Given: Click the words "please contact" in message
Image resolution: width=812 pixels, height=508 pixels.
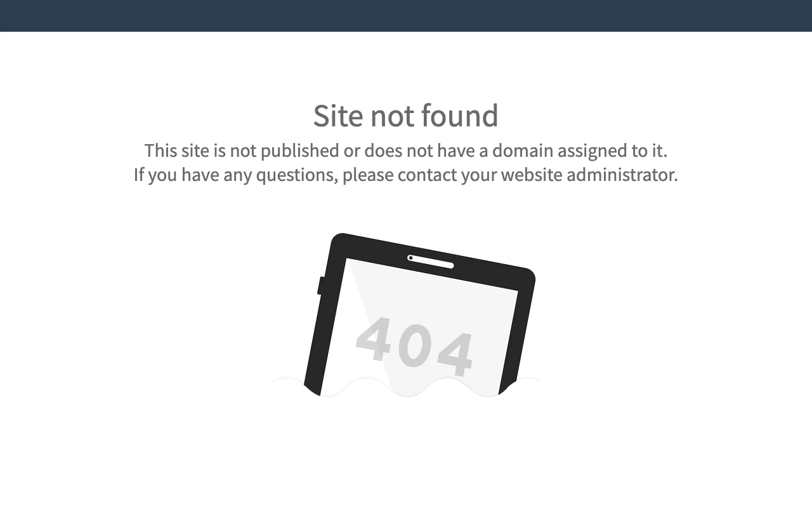Looking at the screenshot, I should [x=400, y=175].
